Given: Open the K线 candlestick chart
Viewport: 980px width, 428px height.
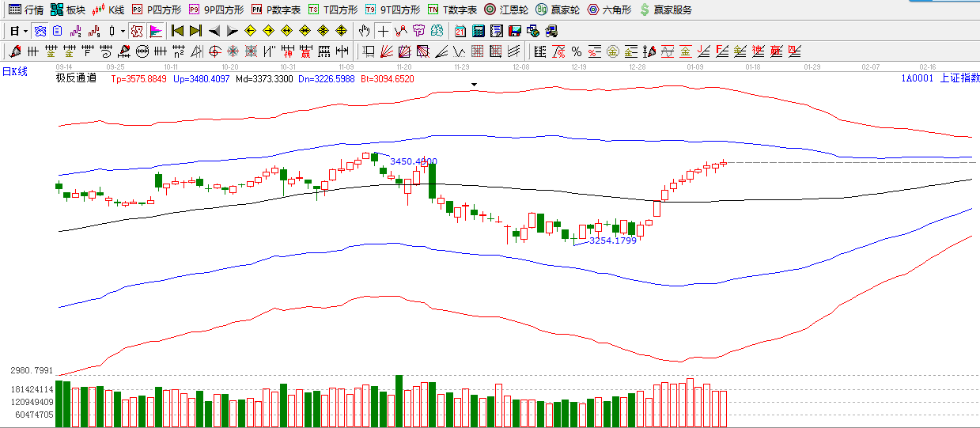Looking at the screenshot, I should (x=108, y=9).
